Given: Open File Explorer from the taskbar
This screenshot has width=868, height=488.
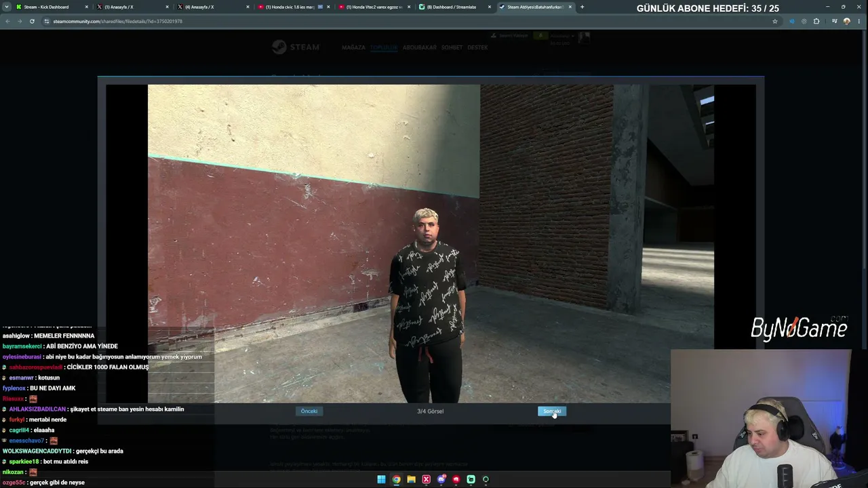Looking at the screenshot, I should tap(411, 479).
